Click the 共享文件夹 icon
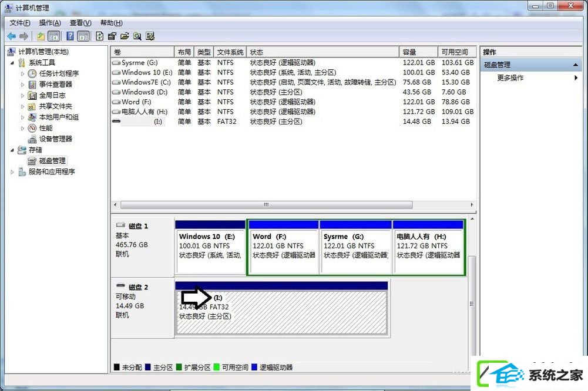Image resolution: width=588 pixels, height=391 pixels. (32, 106)
